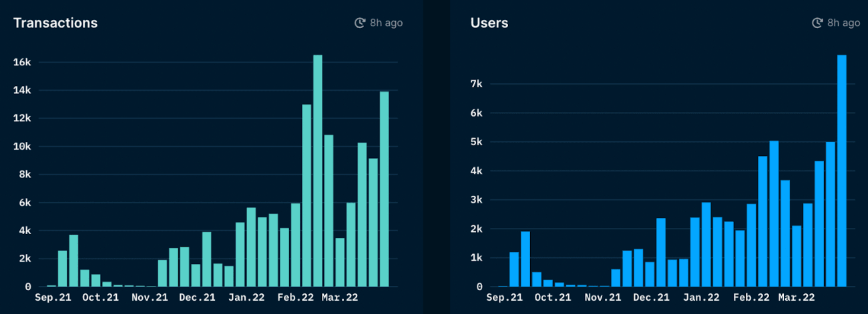The image size is (868, 314).
Task: Click the refresh clock icon in Users panel
Action: [x=817, y=23]
